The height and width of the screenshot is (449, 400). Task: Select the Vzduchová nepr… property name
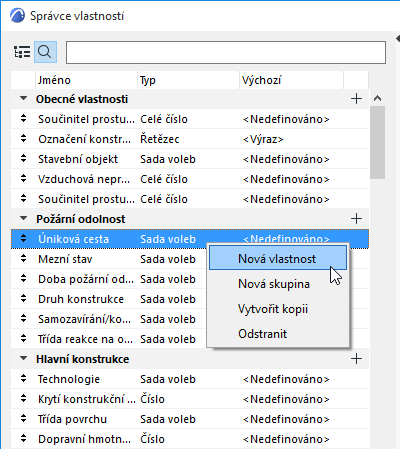84,179
